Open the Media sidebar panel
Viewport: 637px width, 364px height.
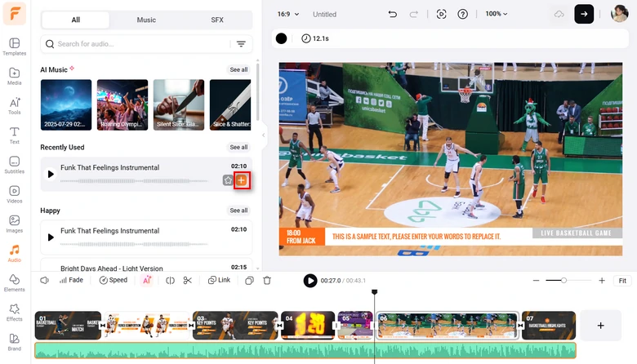click(x=14, y=76)
